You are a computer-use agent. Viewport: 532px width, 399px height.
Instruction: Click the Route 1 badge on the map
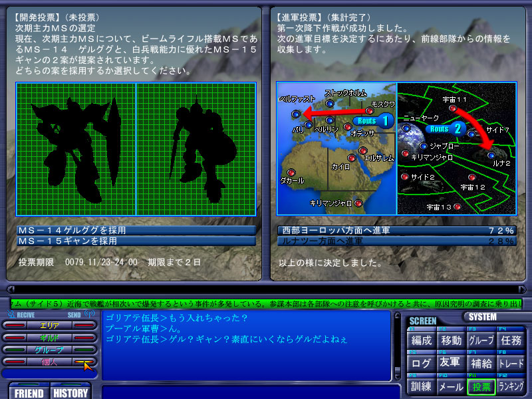373,121
